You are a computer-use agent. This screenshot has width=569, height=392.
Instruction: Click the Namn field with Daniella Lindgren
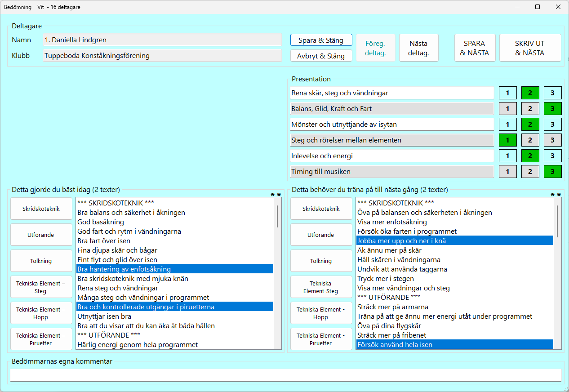point(162,40)
